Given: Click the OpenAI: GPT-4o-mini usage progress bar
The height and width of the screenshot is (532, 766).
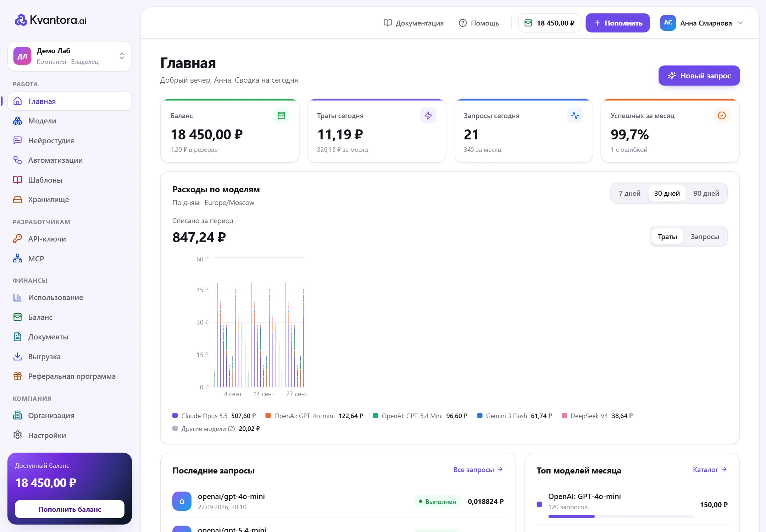Looking at the screenshot, I should (621, 516).
